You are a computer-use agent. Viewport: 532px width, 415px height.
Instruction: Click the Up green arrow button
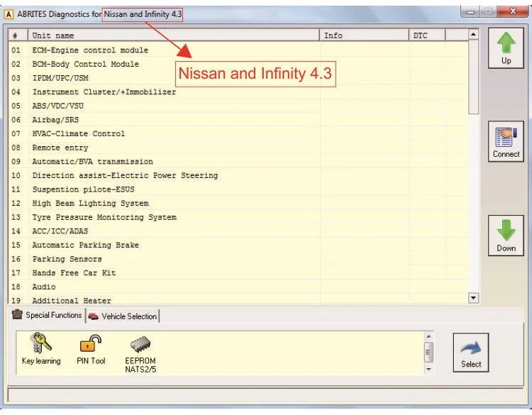[506, 48]
